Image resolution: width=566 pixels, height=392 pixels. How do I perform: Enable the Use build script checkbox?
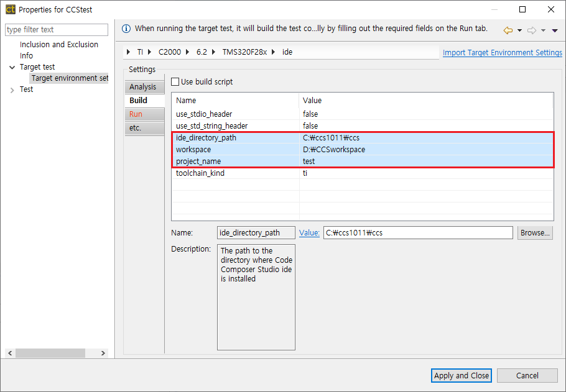click(175, 81)
